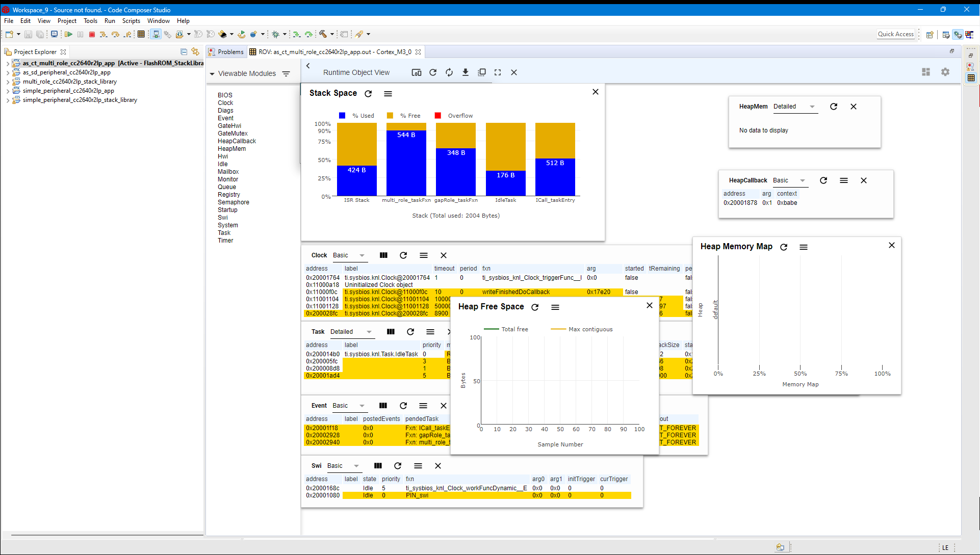Refresh the Heap Free Space graph
Image resolution: width=980 pixels, height=555 pixels.
pos(535,307)
